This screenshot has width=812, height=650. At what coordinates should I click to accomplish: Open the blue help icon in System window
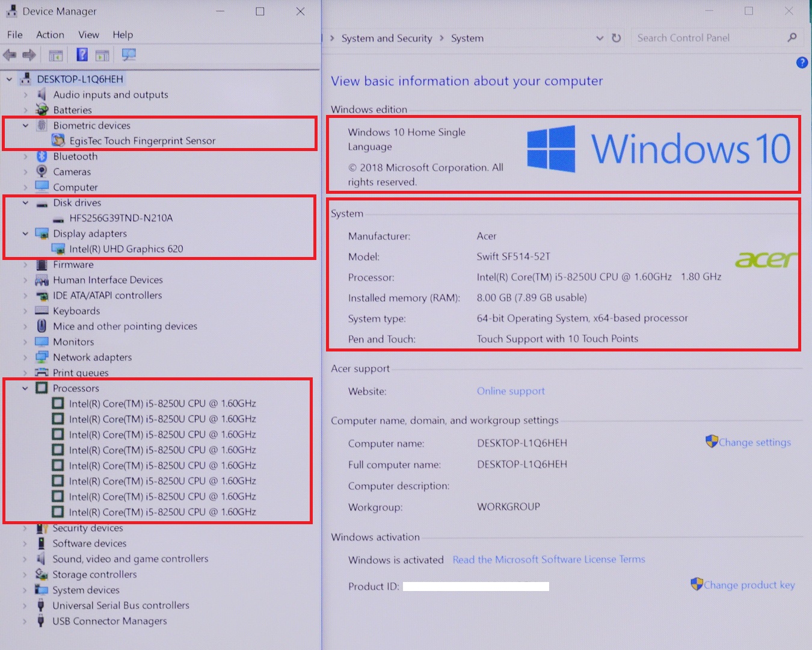pos(802,63)
